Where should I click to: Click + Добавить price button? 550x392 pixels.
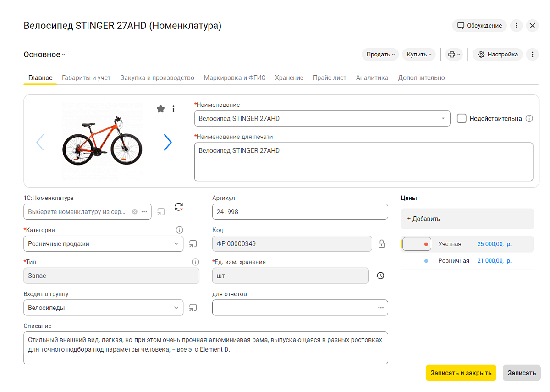click(x=467, y=219)
